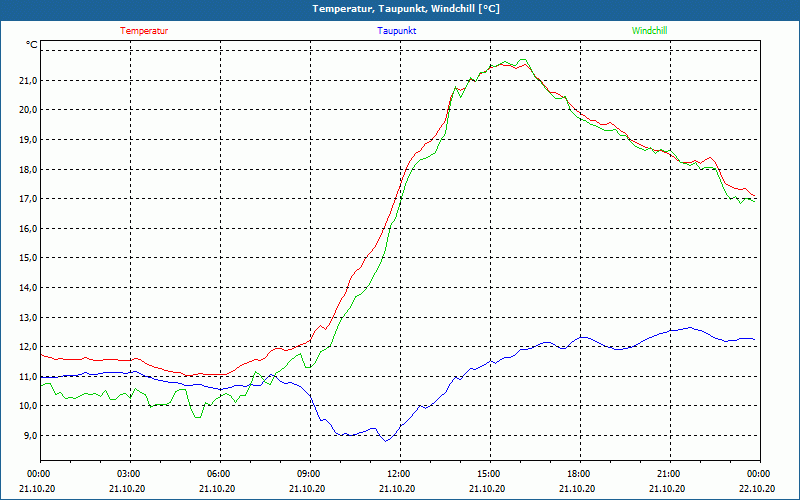Click the 21,0 y-axis value
Viewport: 800px width, 500px height.
pyautogui.click(x=29, y=80)
